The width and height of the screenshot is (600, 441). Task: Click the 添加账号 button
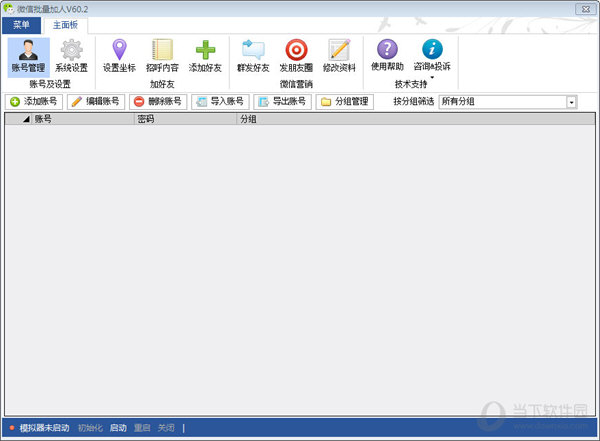[x=34, y=102]
